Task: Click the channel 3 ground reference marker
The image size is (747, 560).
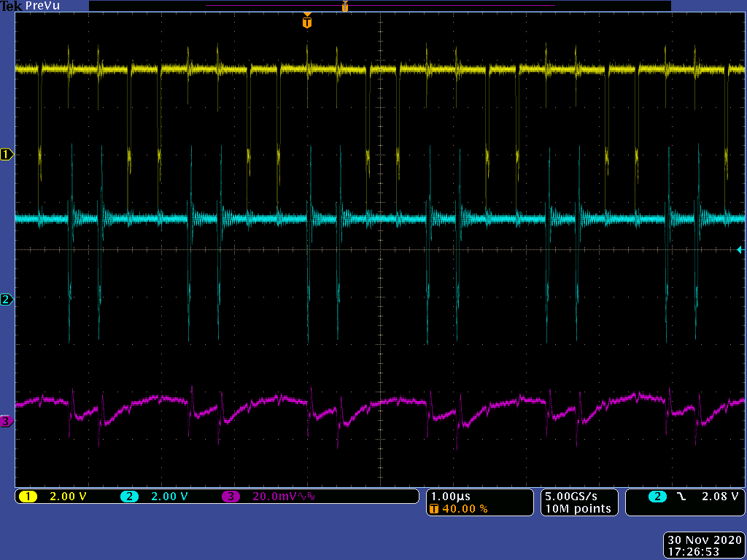Action: click(7, 421)
